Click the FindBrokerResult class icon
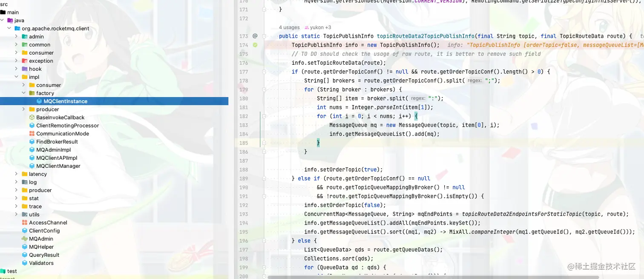 click(32, 142)
